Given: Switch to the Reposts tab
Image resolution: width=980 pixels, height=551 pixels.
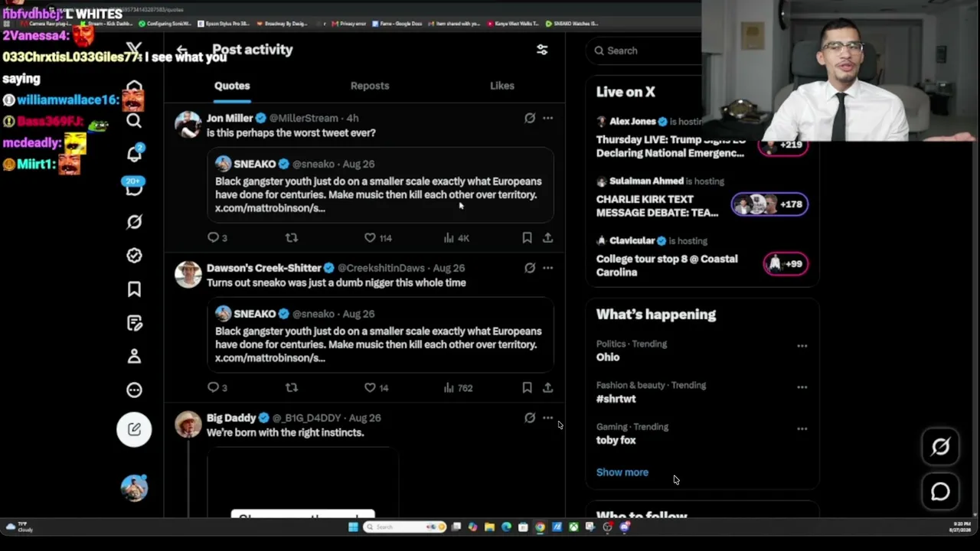Looking at the screenshot, I should click(370, 86).
